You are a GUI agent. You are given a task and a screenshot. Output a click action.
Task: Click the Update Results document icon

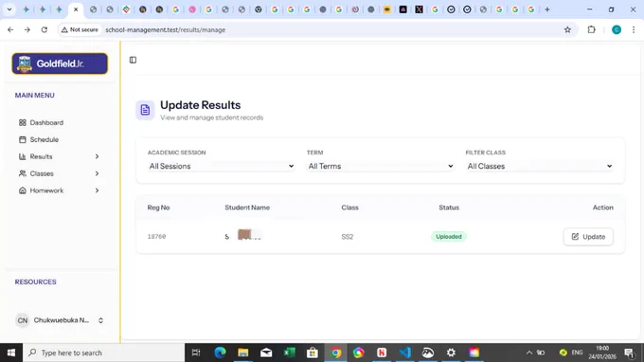[145, 110]
